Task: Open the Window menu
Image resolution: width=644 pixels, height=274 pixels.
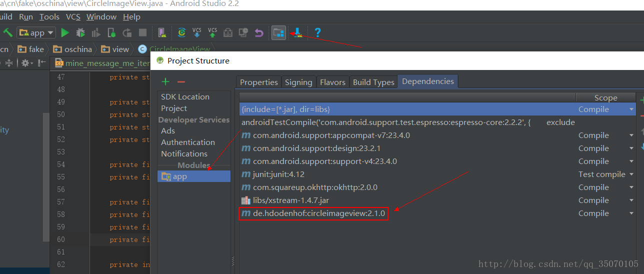Action: (101, 17)
